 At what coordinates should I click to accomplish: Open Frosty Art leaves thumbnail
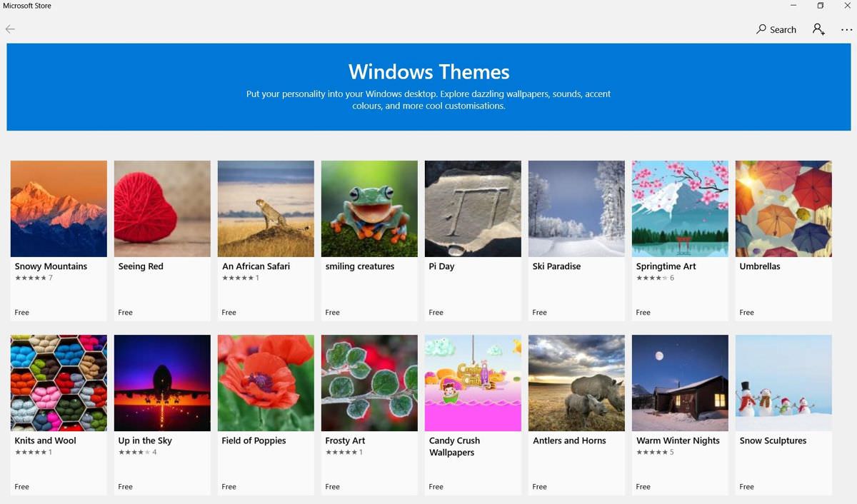tap(369, 383)
